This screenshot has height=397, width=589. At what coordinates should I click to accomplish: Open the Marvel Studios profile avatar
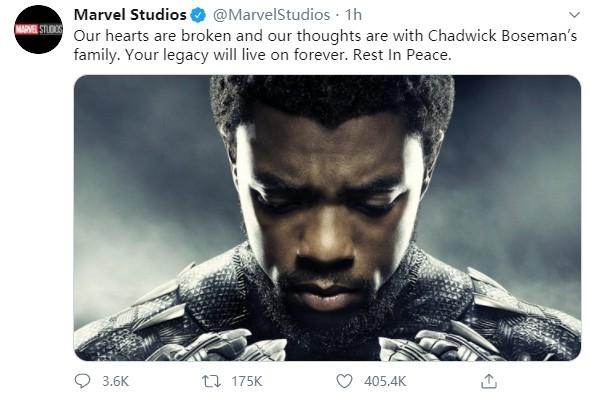click(39, 29)
